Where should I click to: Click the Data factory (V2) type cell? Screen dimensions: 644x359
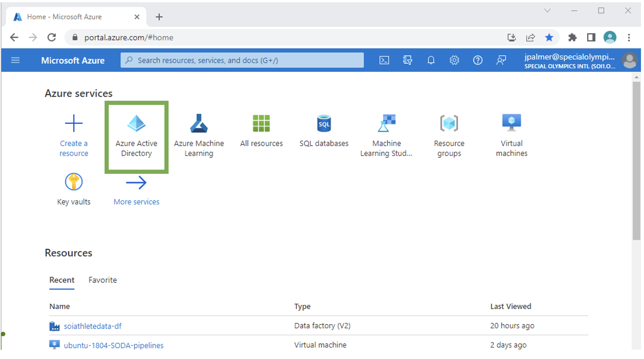(322, 326)
